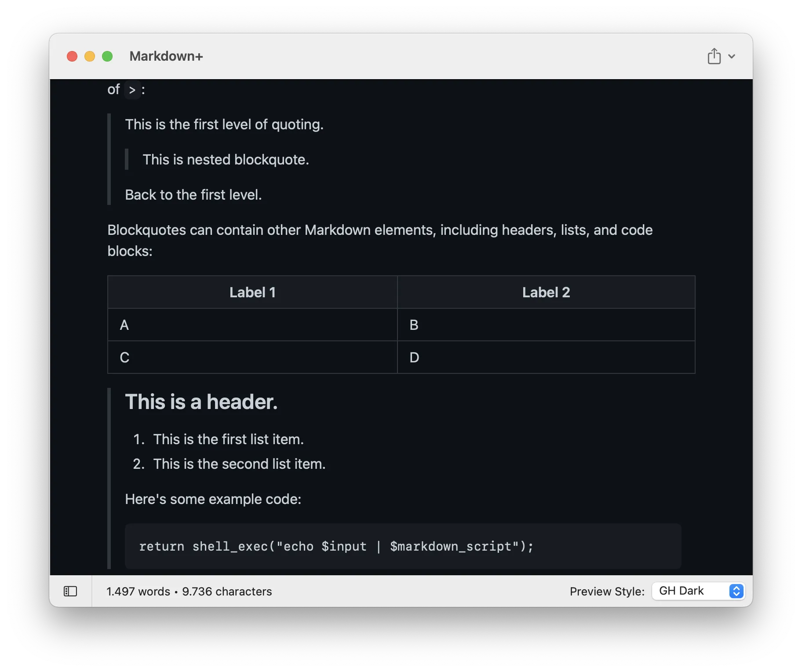Click the Markdown+ window title
802x672 pixels.
pyautogui.click(x=166, y=56)
